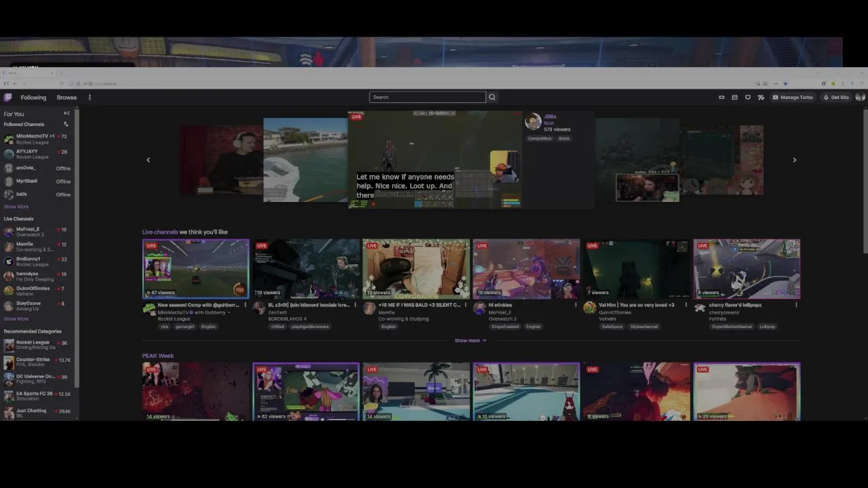Bookmark the page with browser star icon
Screen dimensions: 868x488
[785, 83]
